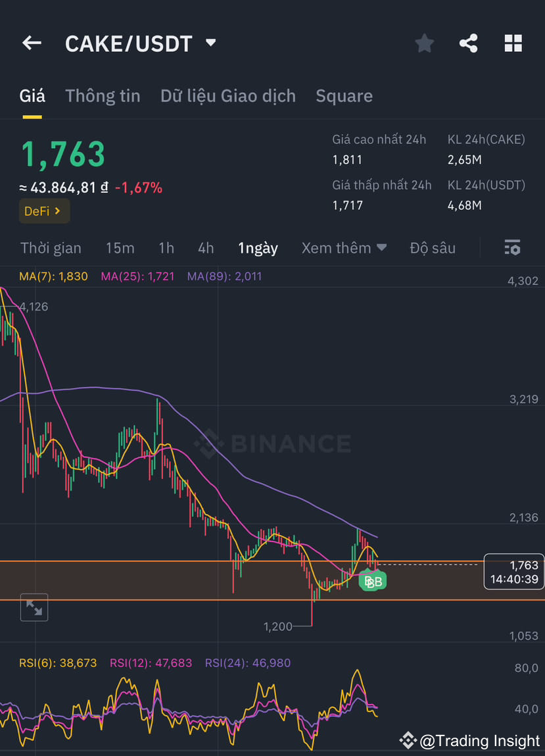Image resolution: width=545 pixels, height=756 pixels.
Task: Add CAKE/USDT to favorites with the star icon
Action: (425, 43)
